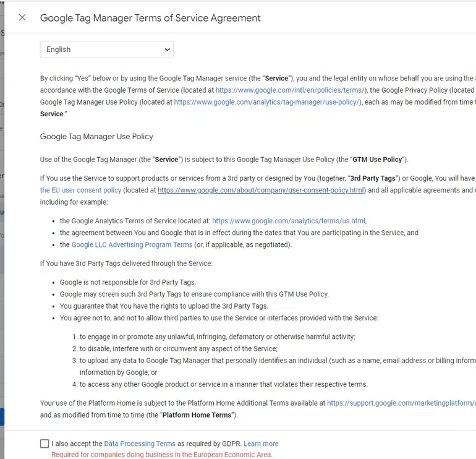
Task: Click '3rd Party Tags' bold term
Action: [x=373, y=178]
